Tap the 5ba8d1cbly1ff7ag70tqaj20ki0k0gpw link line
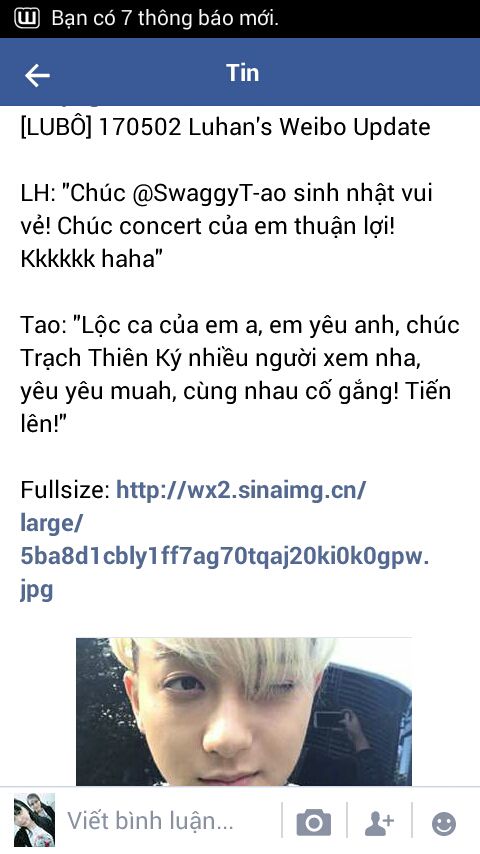This screenshot has height=854, width=480. 224,557
